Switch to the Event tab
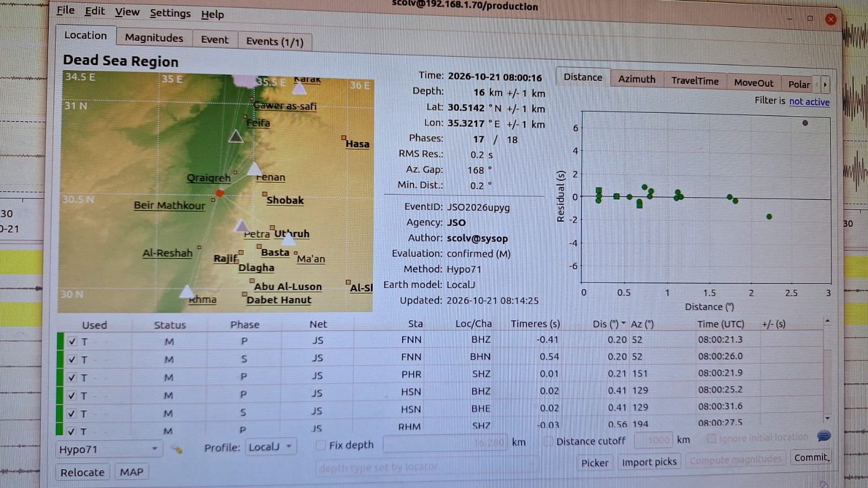This screenshot has width=868, height=488. (214, 39)
